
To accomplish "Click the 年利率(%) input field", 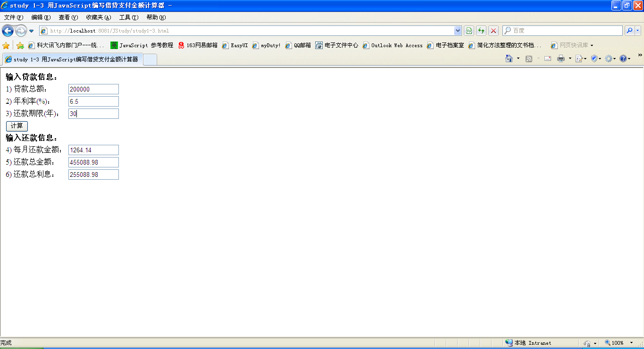I will click(x=93, y=101).
